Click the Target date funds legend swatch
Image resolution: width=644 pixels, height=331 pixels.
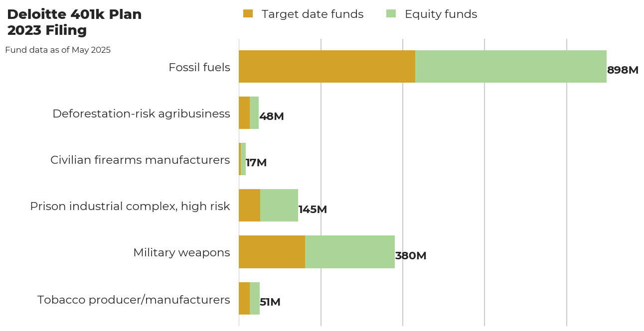coord(248,14)
